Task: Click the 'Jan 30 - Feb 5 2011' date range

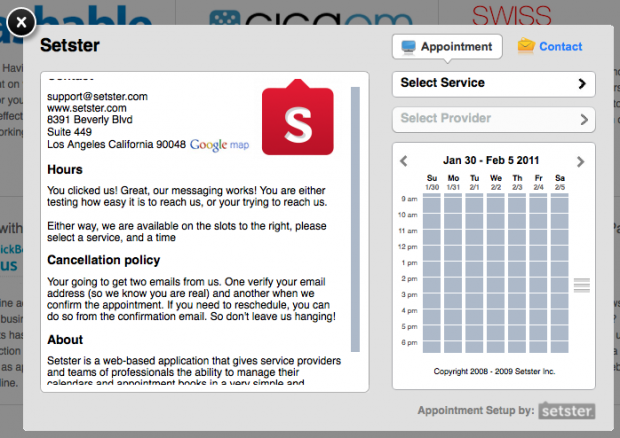Action: click(x=491, y=160)
